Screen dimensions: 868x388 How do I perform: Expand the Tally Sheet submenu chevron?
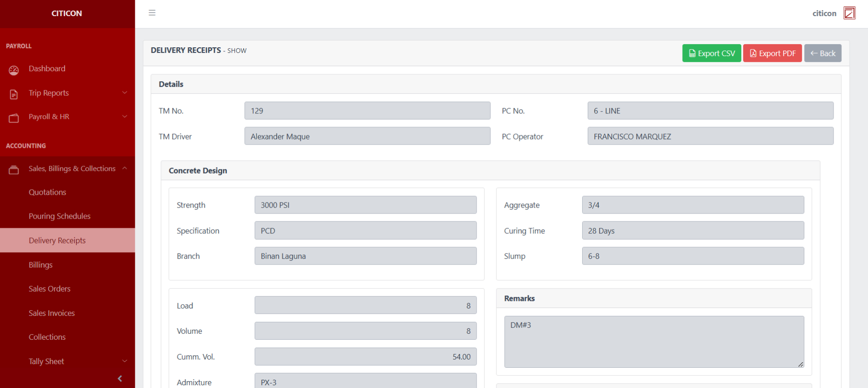tap(125, 361)
